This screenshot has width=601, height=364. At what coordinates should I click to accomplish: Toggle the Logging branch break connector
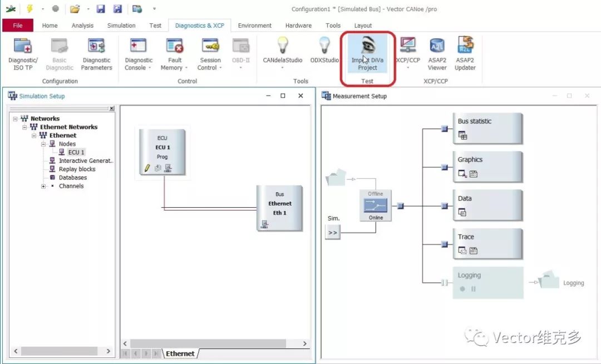[445, 283]
